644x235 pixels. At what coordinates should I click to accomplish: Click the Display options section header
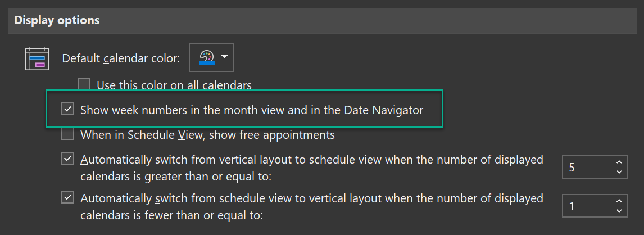click(x=57, y=20)
